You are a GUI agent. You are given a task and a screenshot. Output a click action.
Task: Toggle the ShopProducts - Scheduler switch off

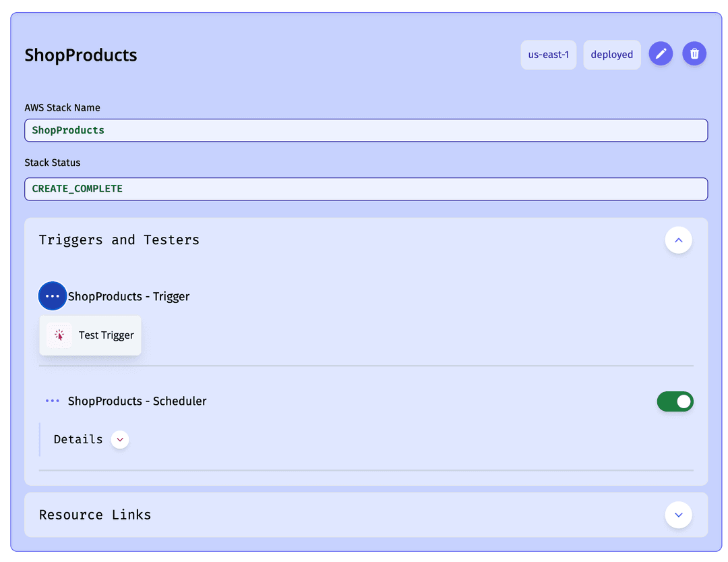675,401
